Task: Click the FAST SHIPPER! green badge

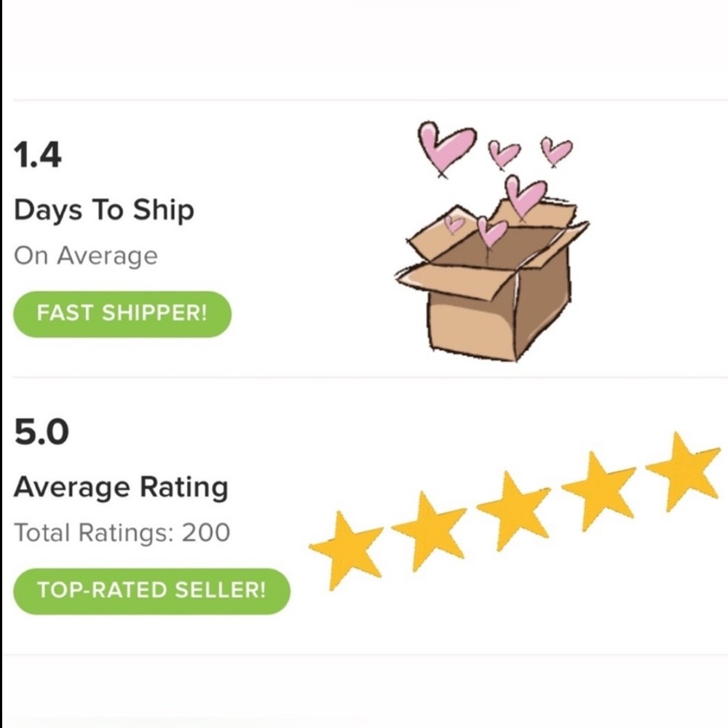Action: [122, 314]
